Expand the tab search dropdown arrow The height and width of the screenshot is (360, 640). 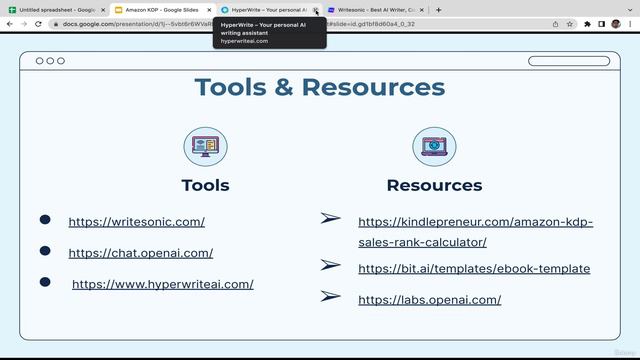click(x=630, y=10)
